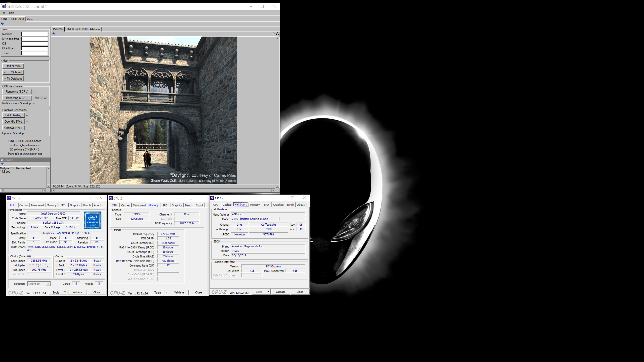Click Validate in the CPU-Z CPU window

coord(77,292)
